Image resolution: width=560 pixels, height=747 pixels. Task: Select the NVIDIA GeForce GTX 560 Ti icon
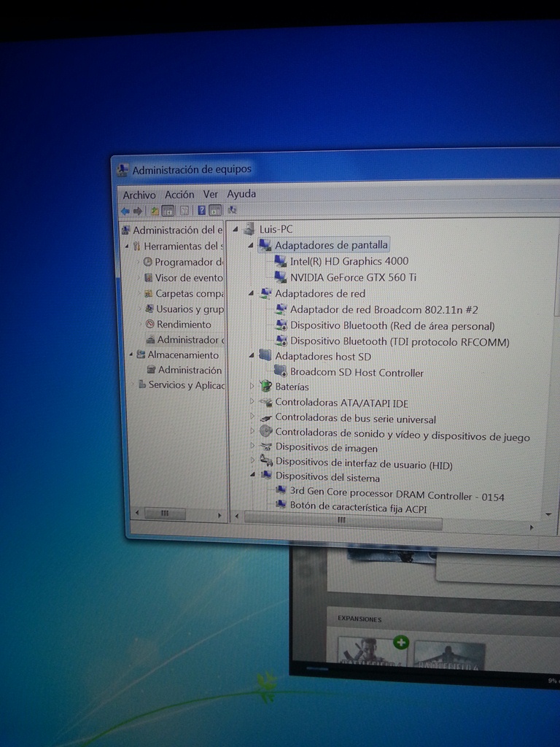click(x=281, y=277)
